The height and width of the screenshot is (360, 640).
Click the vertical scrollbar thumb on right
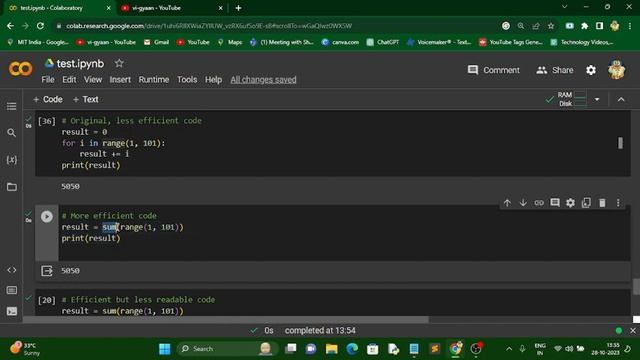[636, 286]
